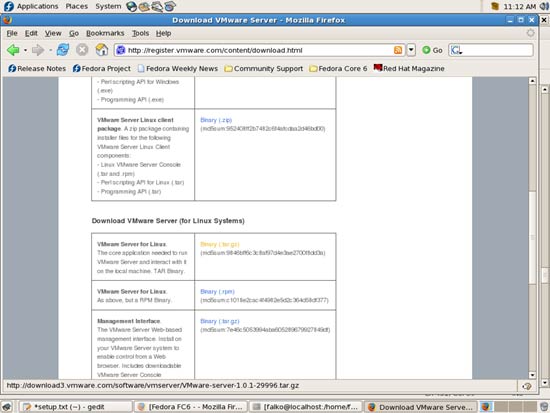Click the vertical scrollbar thumb
Image resolution: width=550 pixels, height=413 pixels.
(x=532, y=238)
